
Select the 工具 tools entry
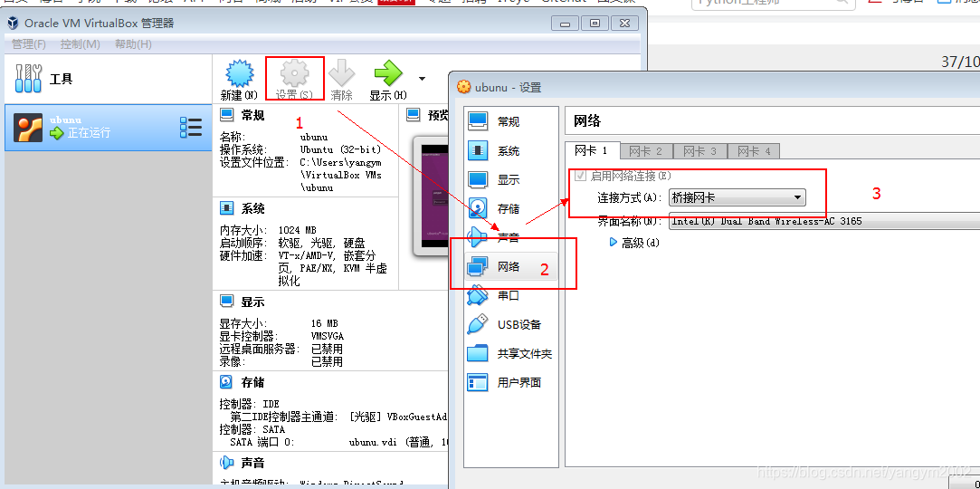(108, 79)
